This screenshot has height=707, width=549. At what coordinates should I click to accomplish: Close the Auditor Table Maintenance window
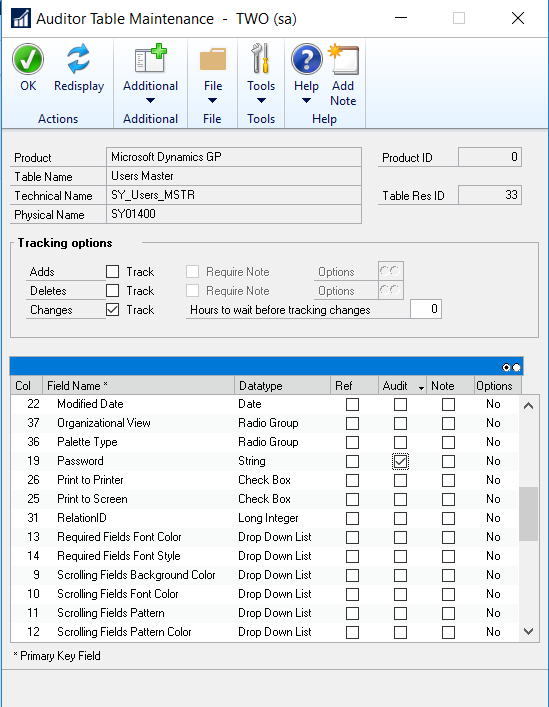pos(518,18)
